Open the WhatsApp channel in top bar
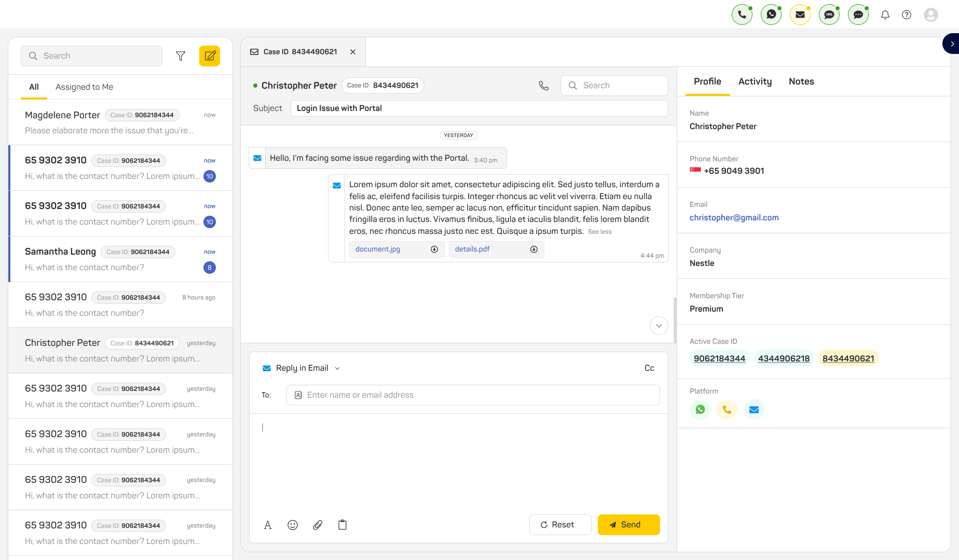The width and height of the screenshot is (959, 560). click(x=771, y=15)
